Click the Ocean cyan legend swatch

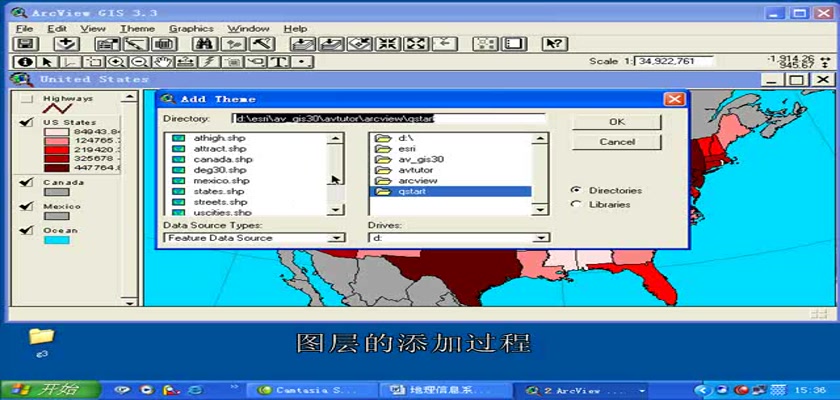click(56, 240)
